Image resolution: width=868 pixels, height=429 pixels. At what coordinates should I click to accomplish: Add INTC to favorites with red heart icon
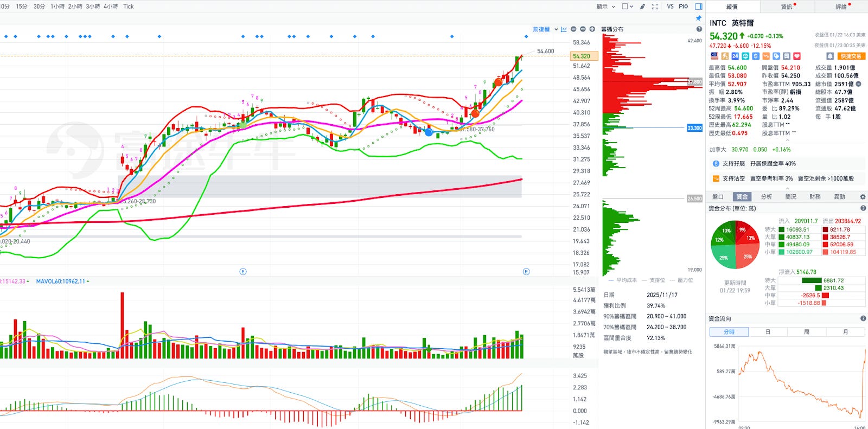[797, 56]
